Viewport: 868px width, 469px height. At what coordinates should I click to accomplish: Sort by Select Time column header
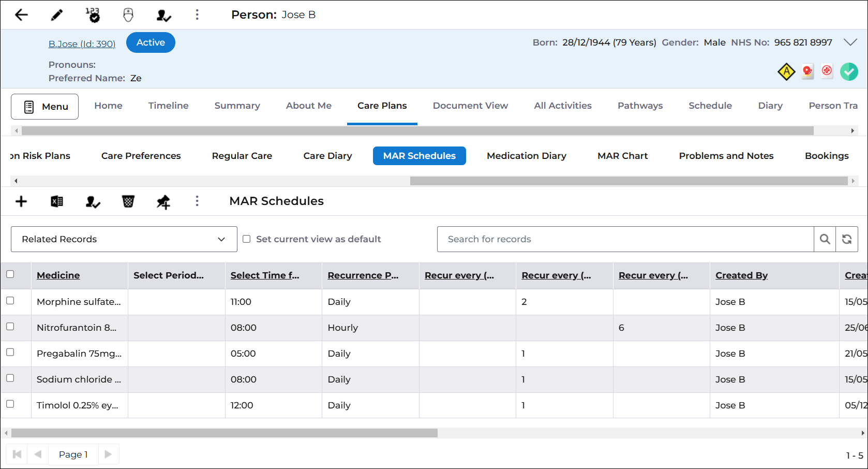265,275
